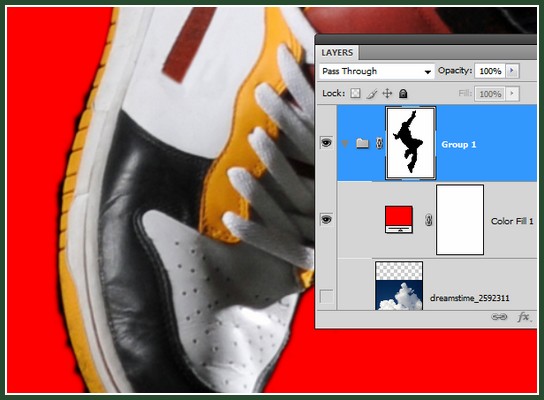
Task: Open the Pass Through blend mode dropdown
Action: coord(376,71)
